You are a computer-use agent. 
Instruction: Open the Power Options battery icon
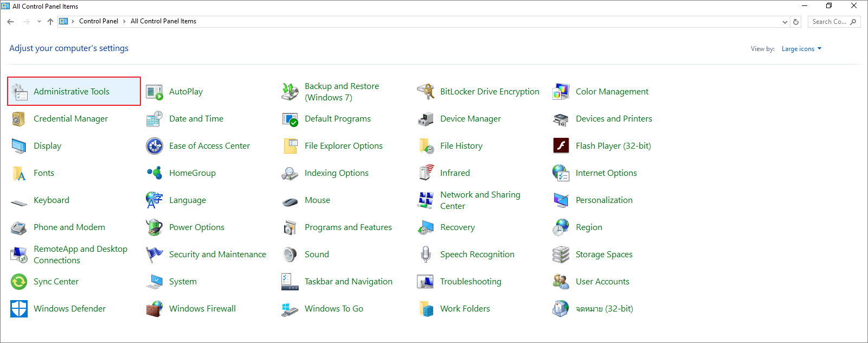coord(155,227)
